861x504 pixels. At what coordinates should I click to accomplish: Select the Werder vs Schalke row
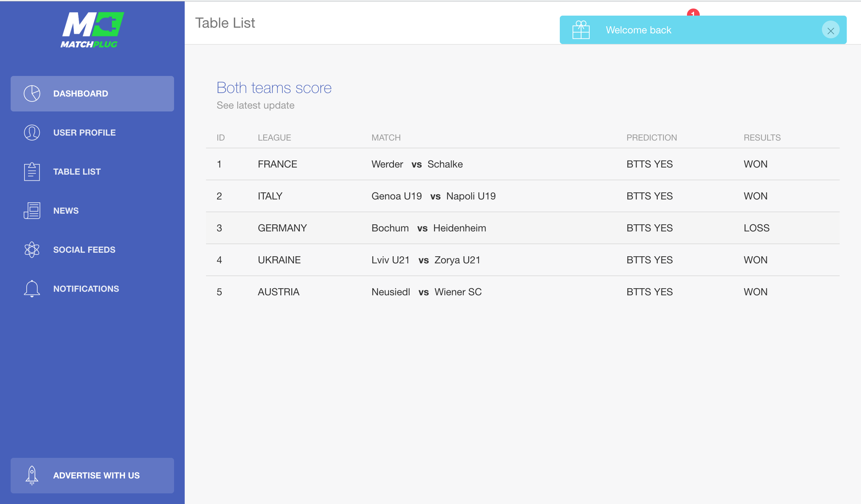(x=417, y=164)
